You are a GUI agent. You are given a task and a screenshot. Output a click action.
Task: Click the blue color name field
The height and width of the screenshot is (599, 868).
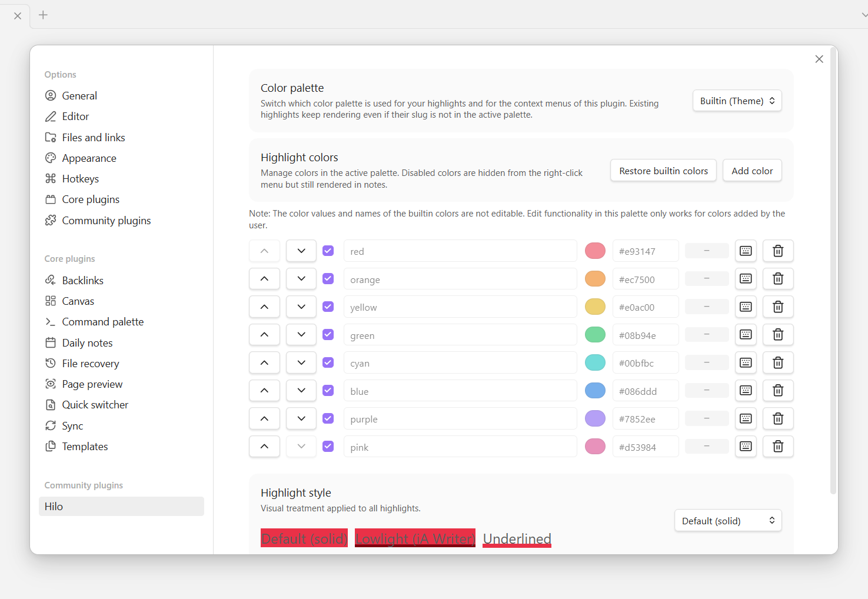(x=460, y=391)
